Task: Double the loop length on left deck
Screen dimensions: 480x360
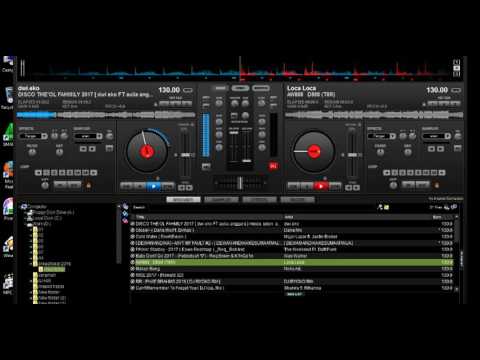Action: [x=94, y=172]
